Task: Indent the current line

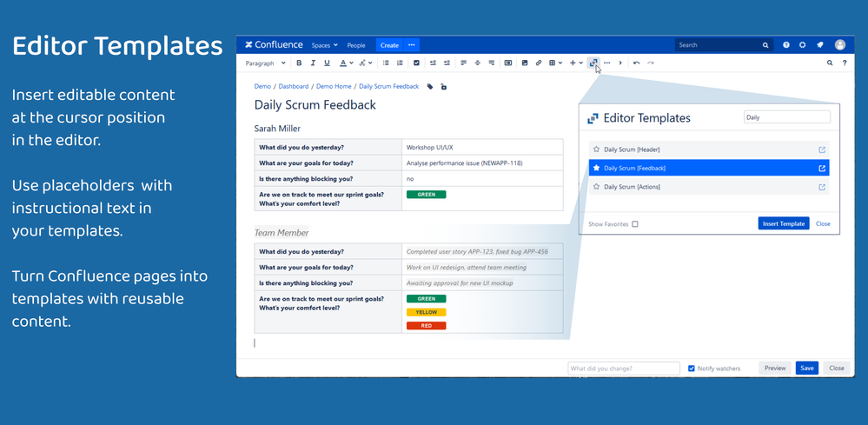Action: tap(447, 63)
